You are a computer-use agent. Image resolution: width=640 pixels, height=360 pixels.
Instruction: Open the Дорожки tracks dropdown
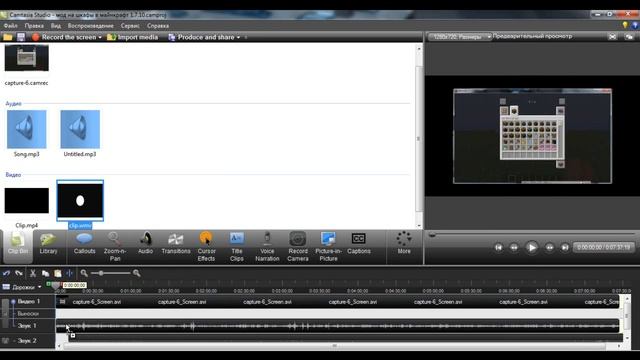click(x=22, y=287)
